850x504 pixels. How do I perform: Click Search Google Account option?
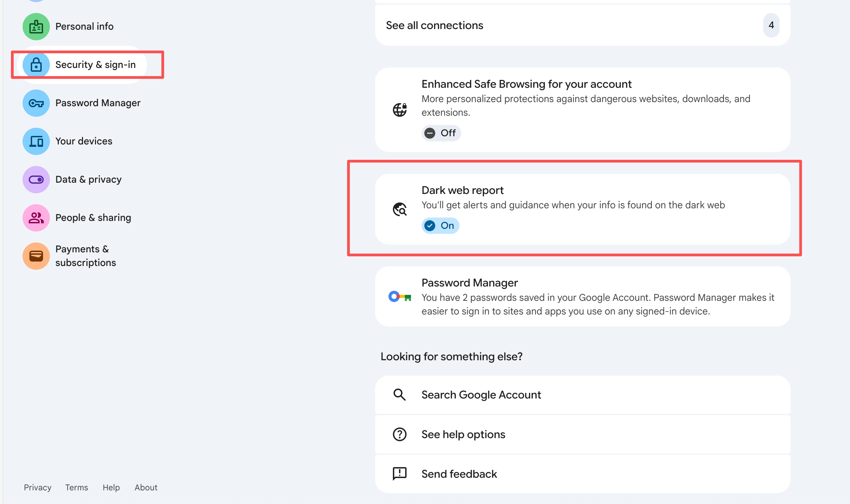click(x=481, y=395)
